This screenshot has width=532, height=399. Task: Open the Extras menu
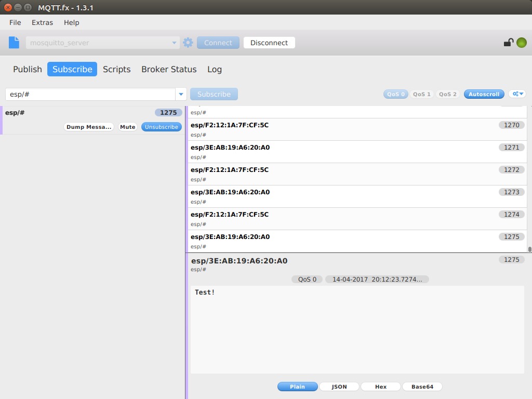coord(43,22)
